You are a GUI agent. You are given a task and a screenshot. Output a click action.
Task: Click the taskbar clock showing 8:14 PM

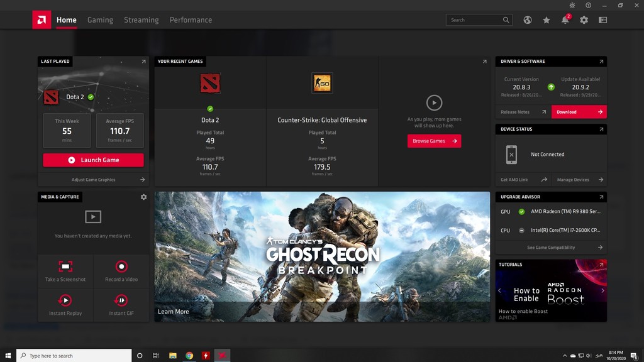click(616, 356)
